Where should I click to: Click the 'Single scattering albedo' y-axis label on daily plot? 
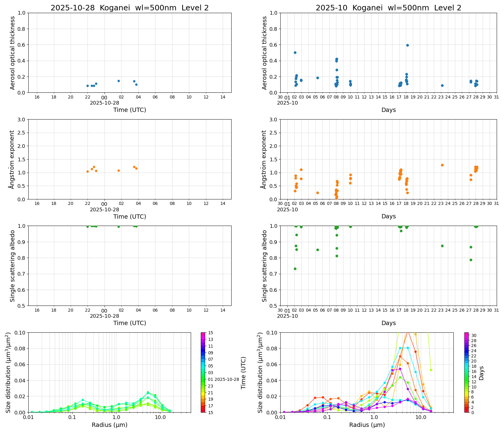pos(12,266)
